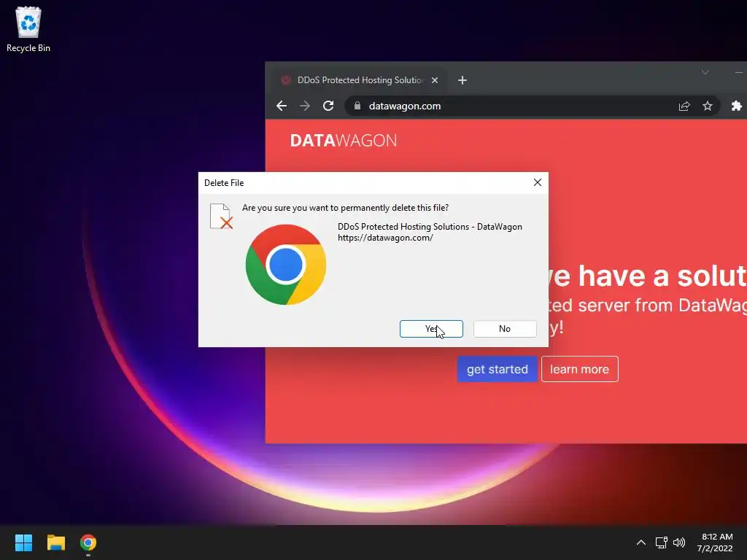Open the clock showing 8:12 AM 7/2/2022
Screen dimensions: 747x560
point(715,542)
